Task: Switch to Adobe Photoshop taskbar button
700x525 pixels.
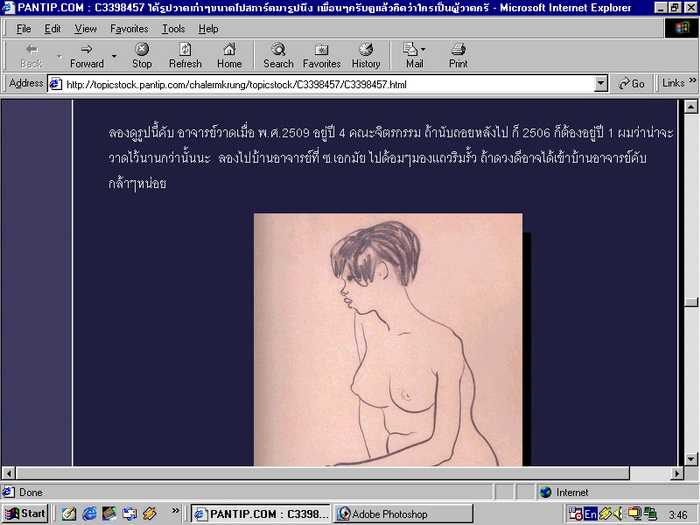Action: click(404, 514)
